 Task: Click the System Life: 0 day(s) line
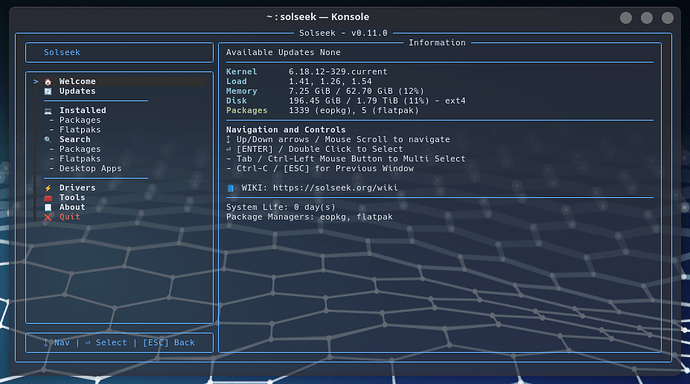(280, 207)
